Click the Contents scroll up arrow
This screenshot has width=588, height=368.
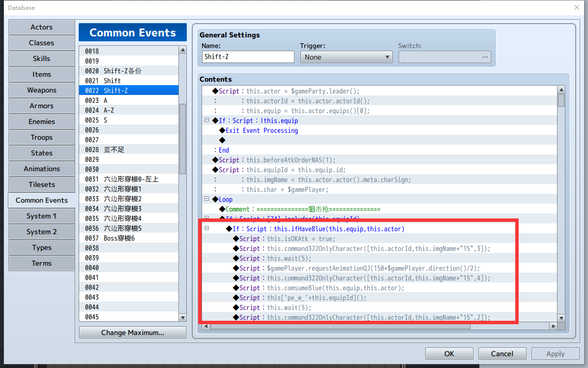click(x=561, y=89)
